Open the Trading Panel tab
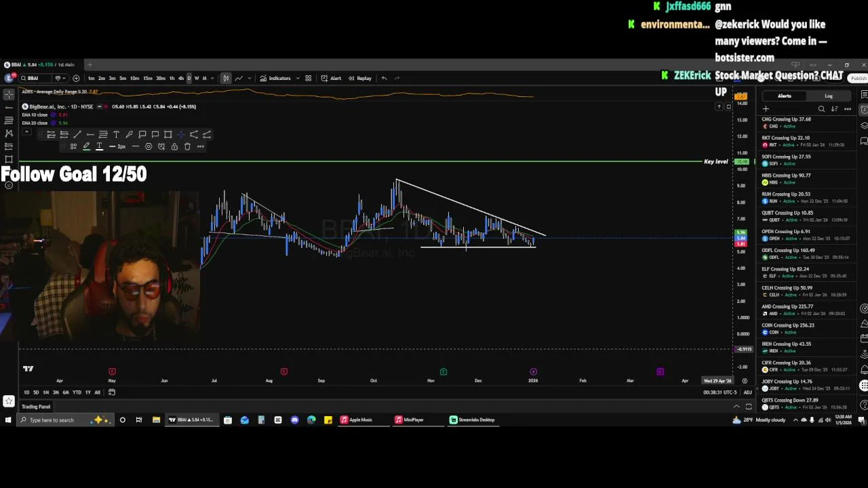Viewport: 868px width, 488px height. pos(36,407)
